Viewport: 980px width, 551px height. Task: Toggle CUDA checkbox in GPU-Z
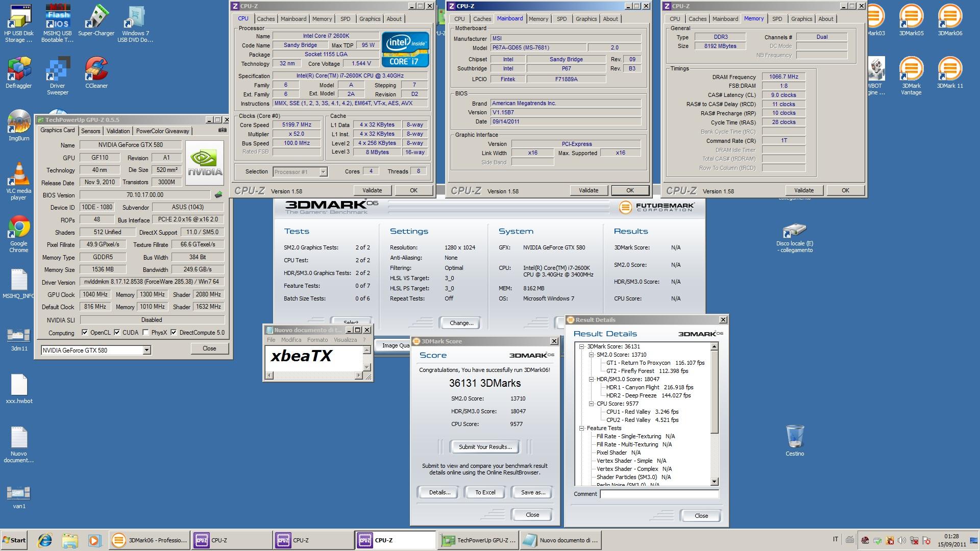(117, 333)
